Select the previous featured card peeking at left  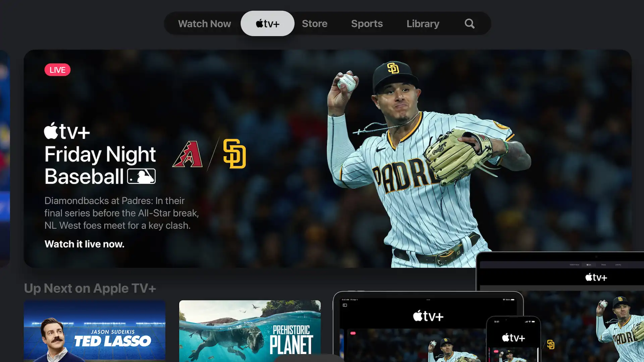5,159
